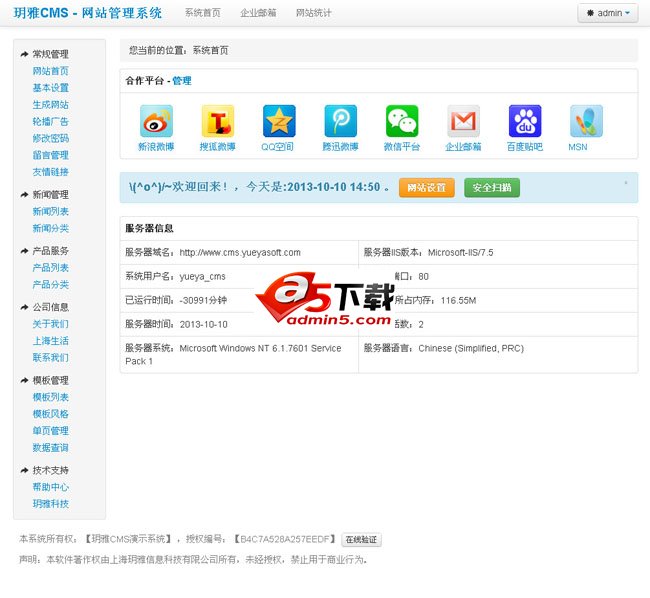Open 上海生活 in the sidebar
This screenshot has width=650, height=598.
coord(51,341)
